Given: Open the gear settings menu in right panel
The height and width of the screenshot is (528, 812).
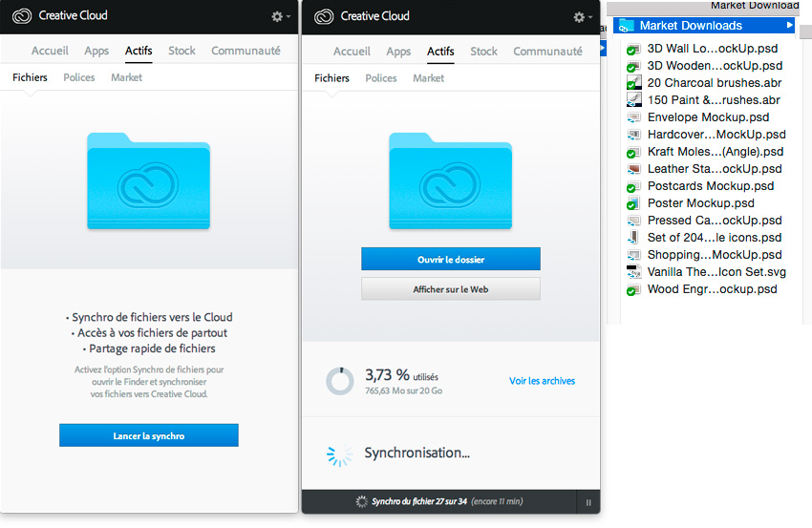Looking at the screenshot, I should [582, 17].
